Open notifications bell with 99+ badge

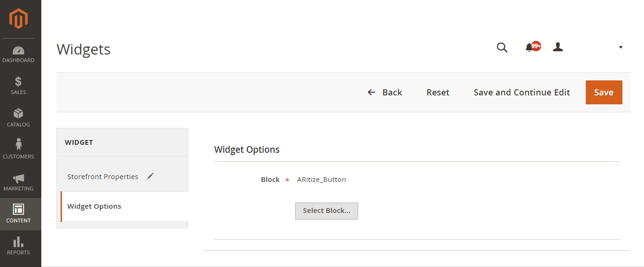[x=532, y=47]
